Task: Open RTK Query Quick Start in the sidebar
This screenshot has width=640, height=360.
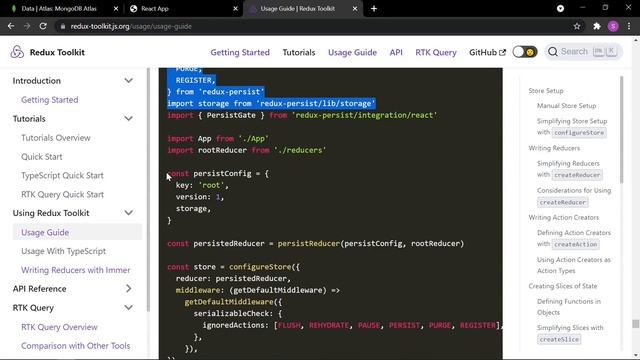Action: 62,194
